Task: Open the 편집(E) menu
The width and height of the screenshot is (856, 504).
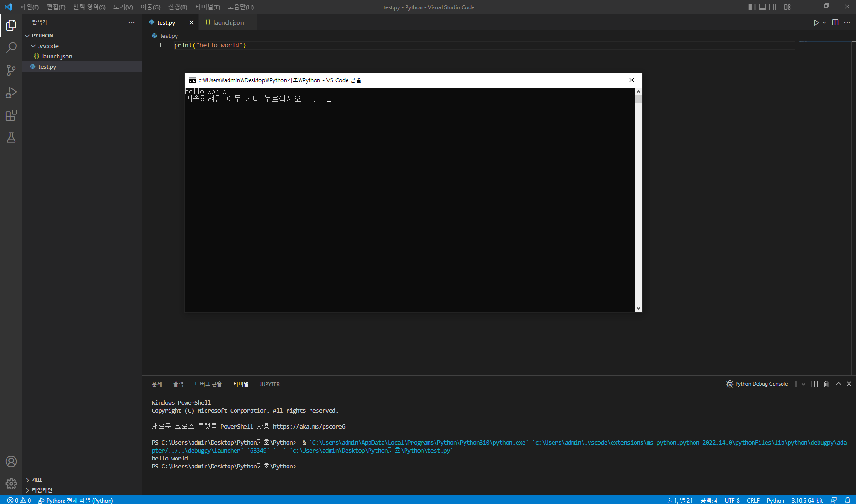Action: [56, 7]
